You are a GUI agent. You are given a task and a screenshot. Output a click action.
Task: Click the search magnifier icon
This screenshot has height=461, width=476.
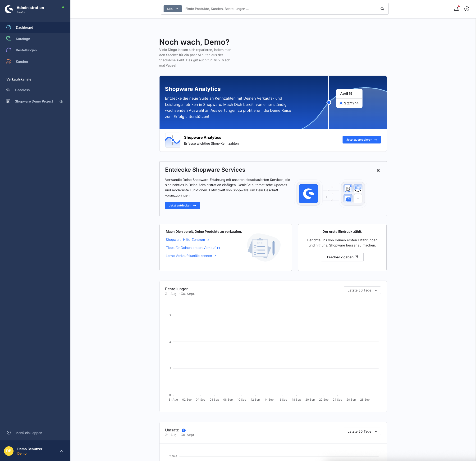pos(382,9)
